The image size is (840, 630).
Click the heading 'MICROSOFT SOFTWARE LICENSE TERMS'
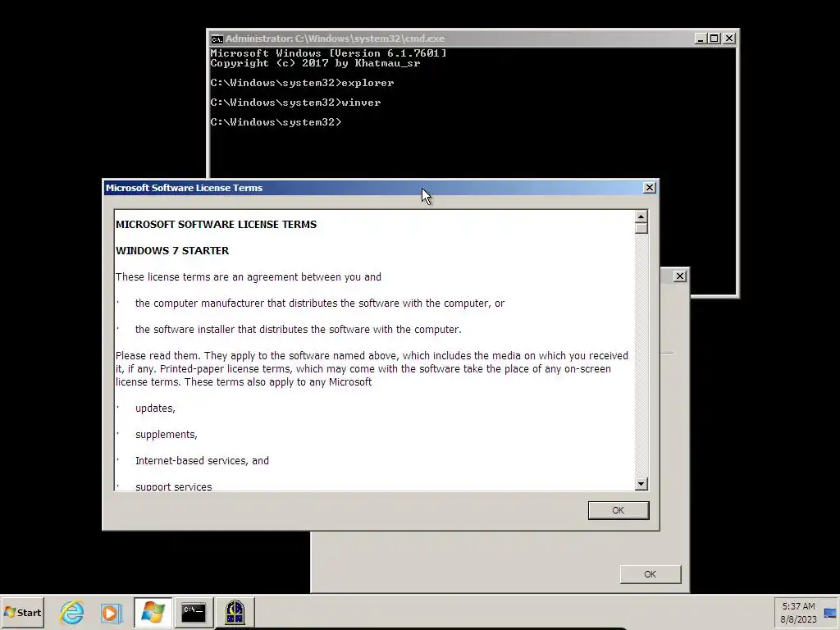(x=217, y=225)
